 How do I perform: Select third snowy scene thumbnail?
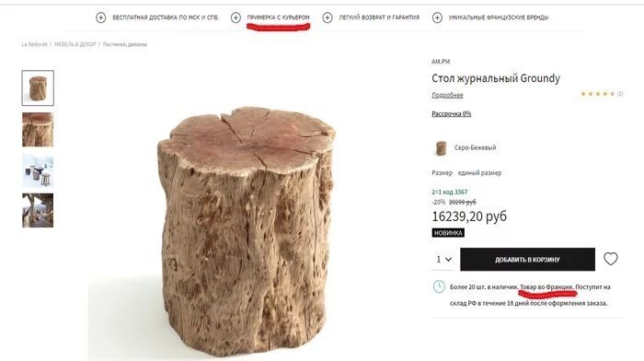pyautogui.click(x=38, y=170)
